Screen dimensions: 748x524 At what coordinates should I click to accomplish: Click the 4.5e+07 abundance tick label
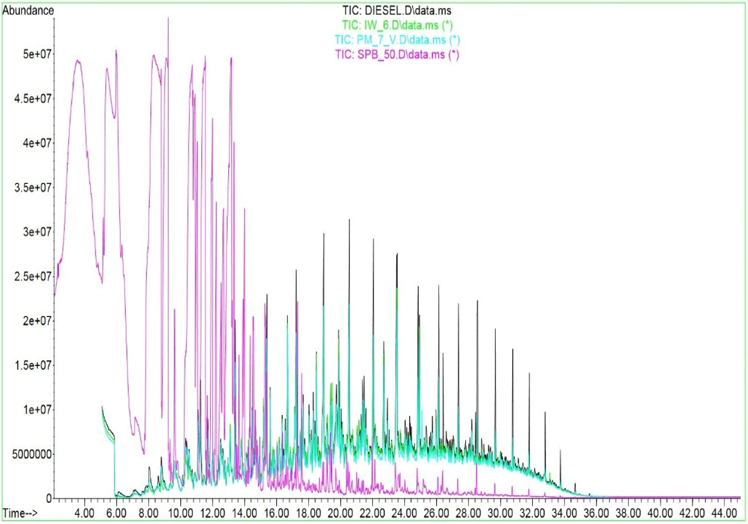[33, 98]
